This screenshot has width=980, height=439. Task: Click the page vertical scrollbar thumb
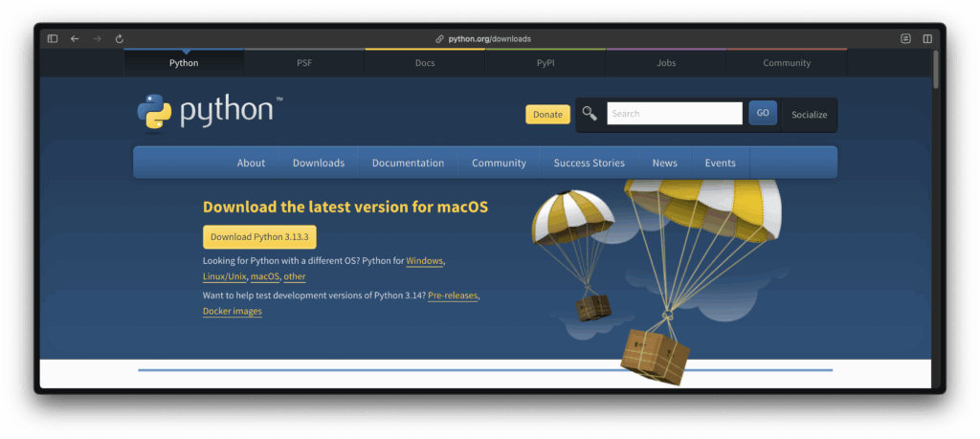coord(936,69)
